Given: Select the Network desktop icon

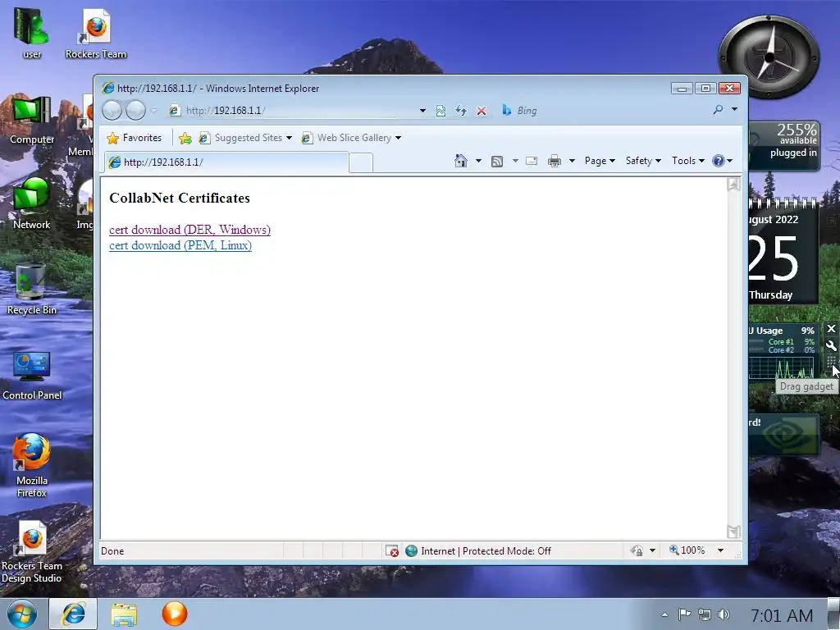Looking at the screenshot, I should (x=32, y=204).
